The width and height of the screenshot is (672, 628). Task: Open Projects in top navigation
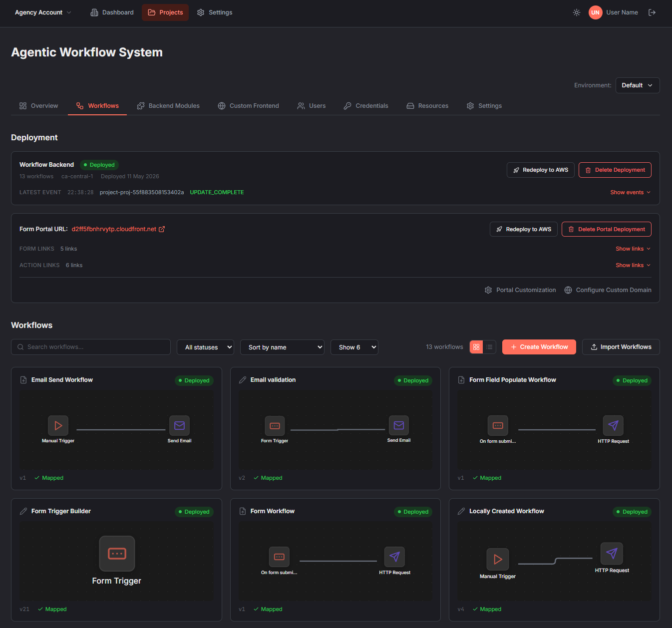tap(165, 12)
